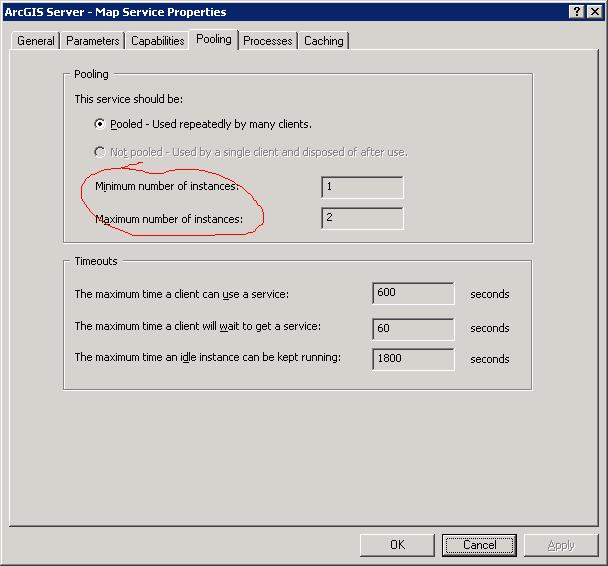Close the Map Service Properties dialog
This screenshot has height=566, width=608.
pyautogui.click(x=594, y=12)
